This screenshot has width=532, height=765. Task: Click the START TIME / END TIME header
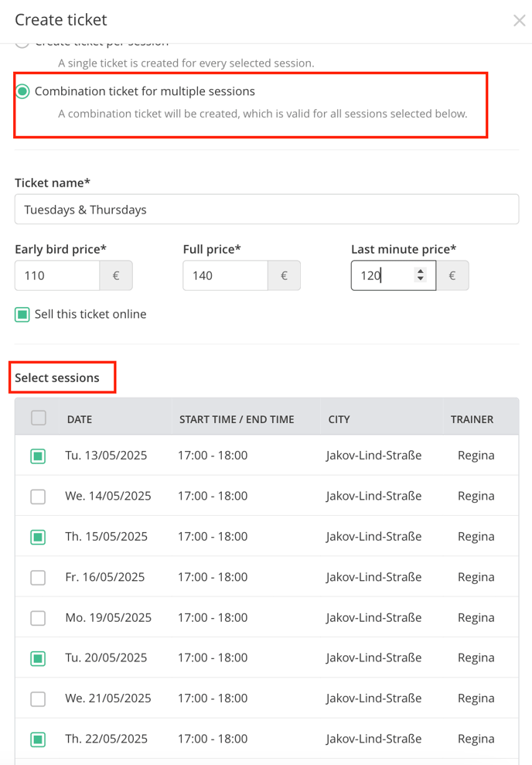(237, 419)
